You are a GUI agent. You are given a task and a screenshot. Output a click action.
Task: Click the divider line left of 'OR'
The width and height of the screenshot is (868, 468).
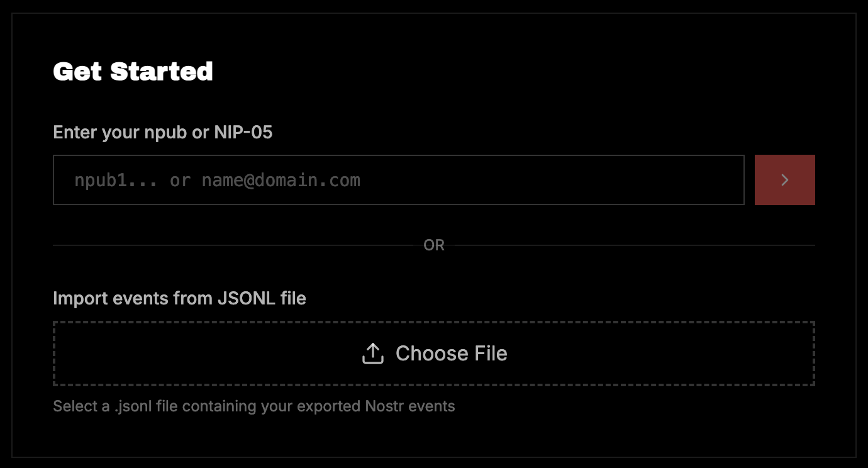coord(239,245)
